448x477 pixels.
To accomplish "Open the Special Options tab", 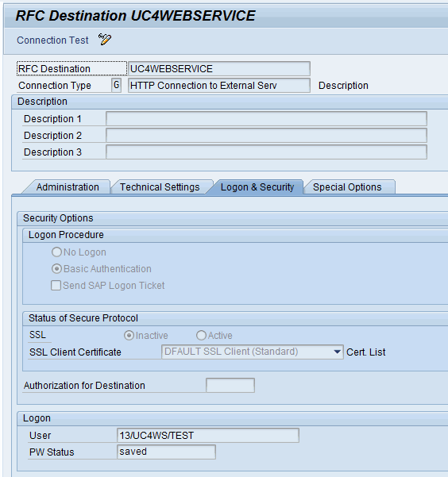I will click(347, 187).
